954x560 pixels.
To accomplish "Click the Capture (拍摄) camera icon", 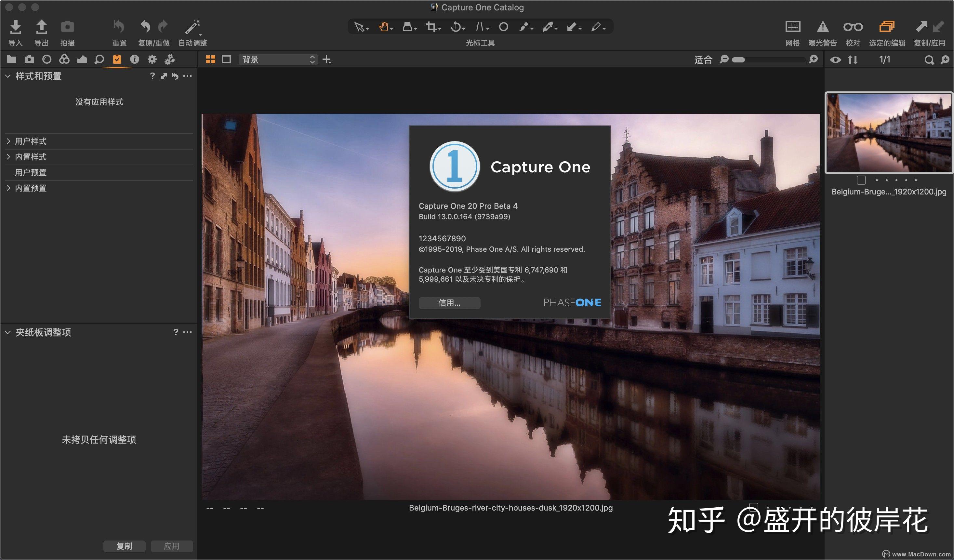I will 67,27.
